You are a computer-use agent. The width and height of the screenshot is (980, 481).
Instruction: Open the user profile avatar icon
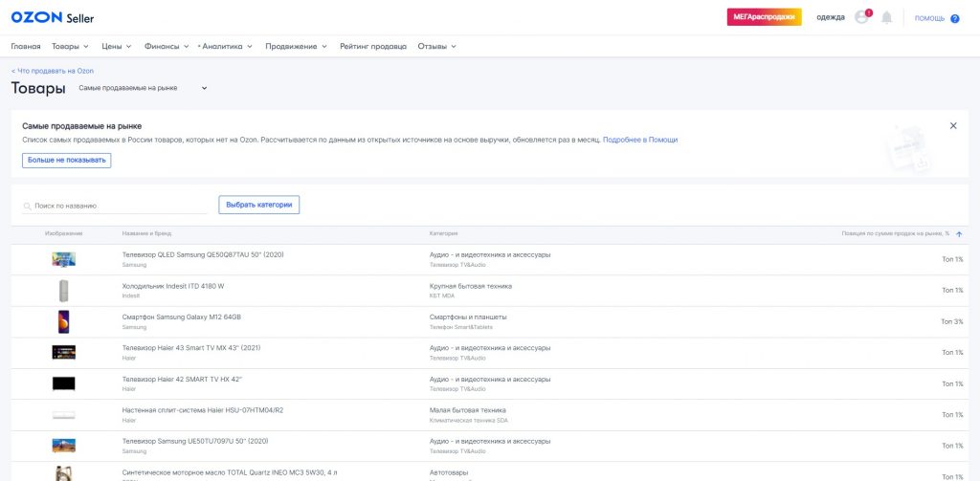[861, 17]
